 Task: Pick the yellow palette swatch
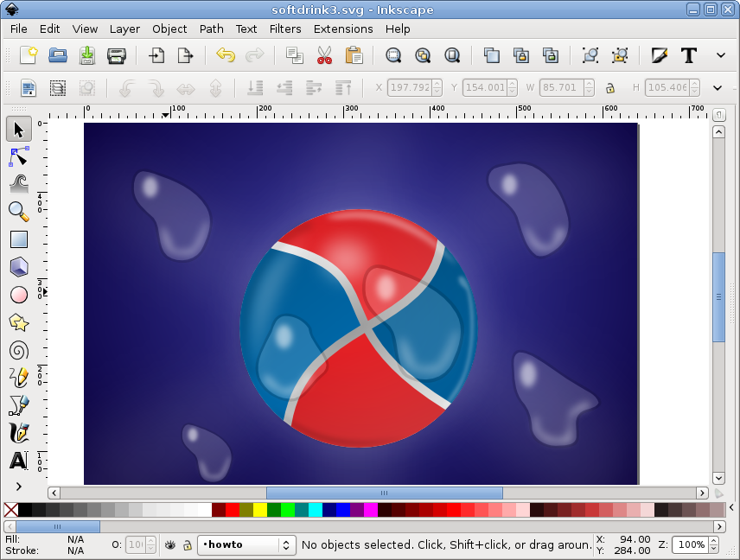click(260, 510)
